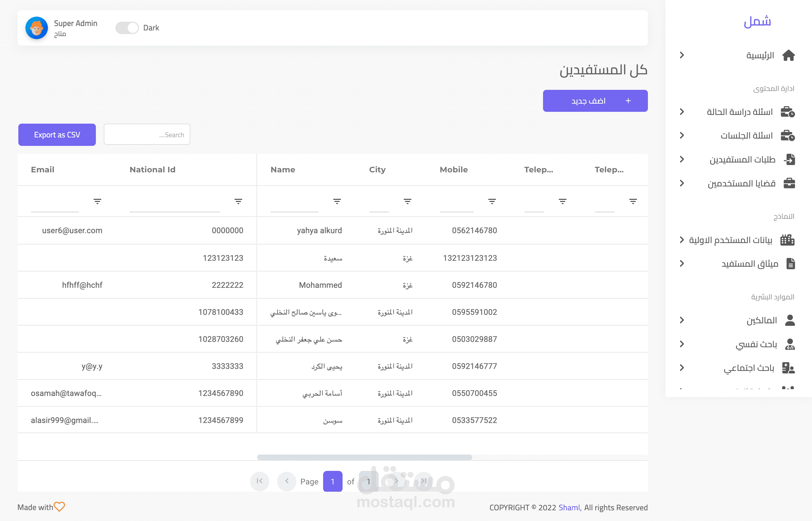Viewport: 812px width, 521px height.
Task: Click the horizontal table scrollbar
Action: click(x=364, y=457)
